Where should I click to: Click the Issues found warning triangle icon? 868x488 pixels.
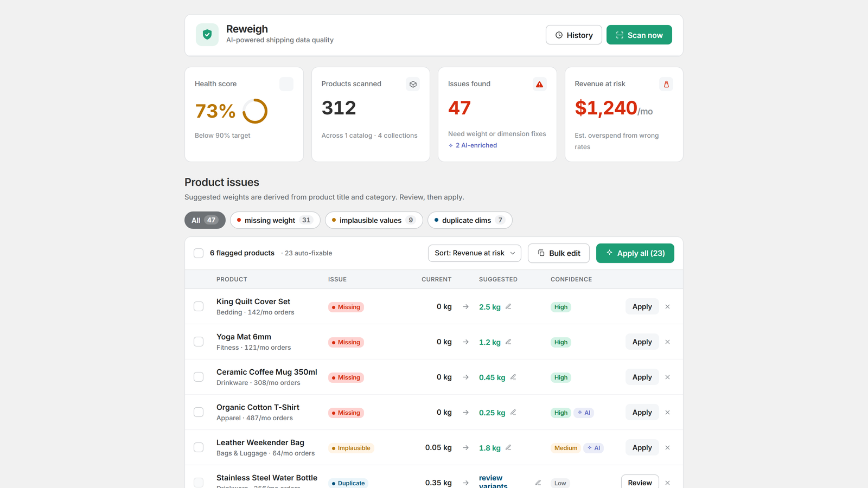[539, 84]
